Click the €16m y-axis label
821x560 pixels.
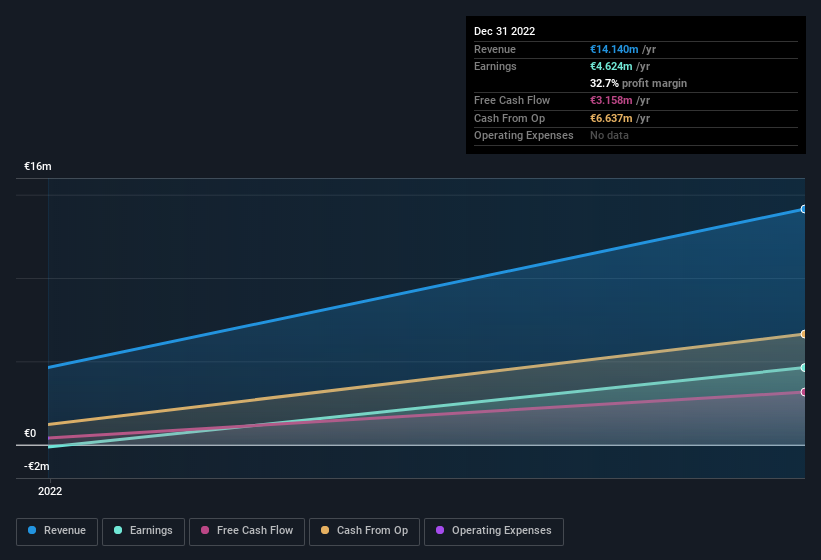(x=38, y=166)
